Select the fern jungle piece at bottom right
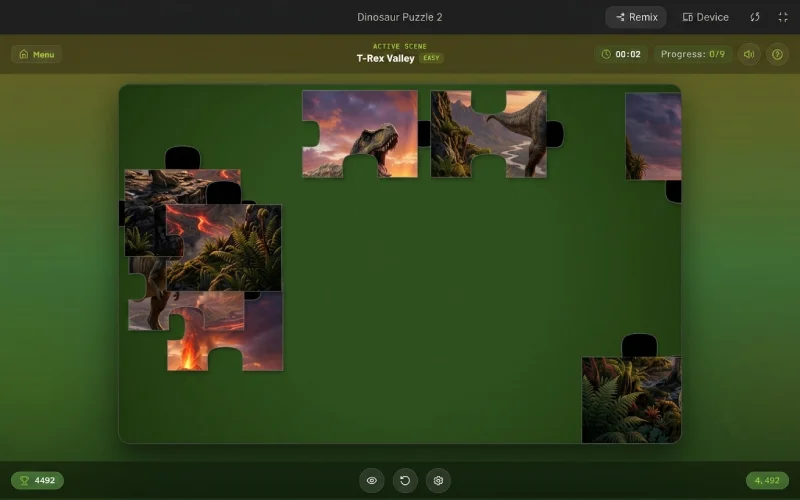The height and width of the screenshot is (500, 800). (631, 398)
